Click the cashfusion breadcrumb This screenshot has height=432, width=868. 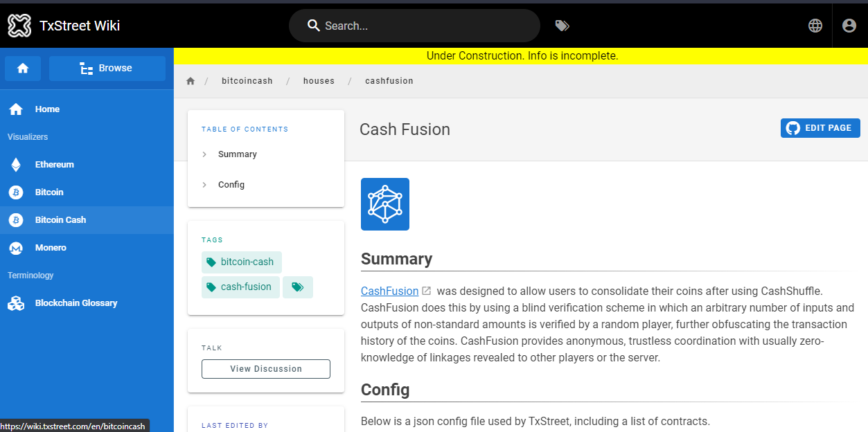[389, 81]
